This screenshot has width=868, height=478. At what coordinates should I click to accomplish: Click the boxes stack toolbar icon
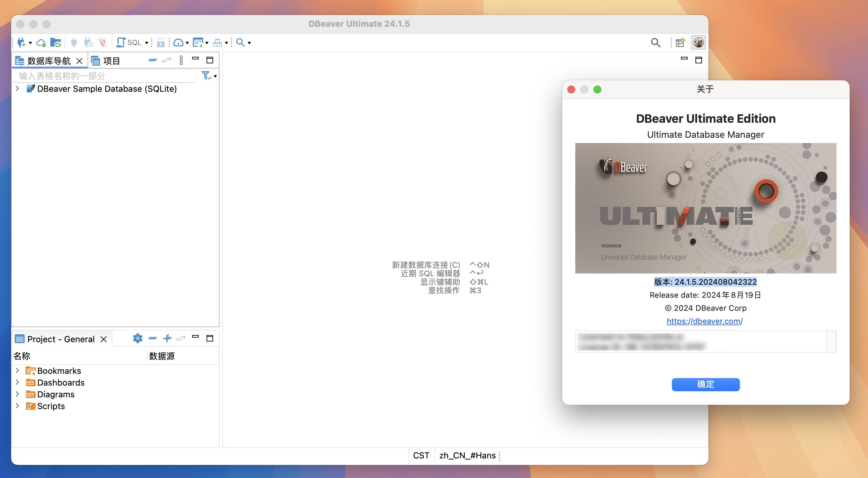pyautogui.click(x=218, y=43)
